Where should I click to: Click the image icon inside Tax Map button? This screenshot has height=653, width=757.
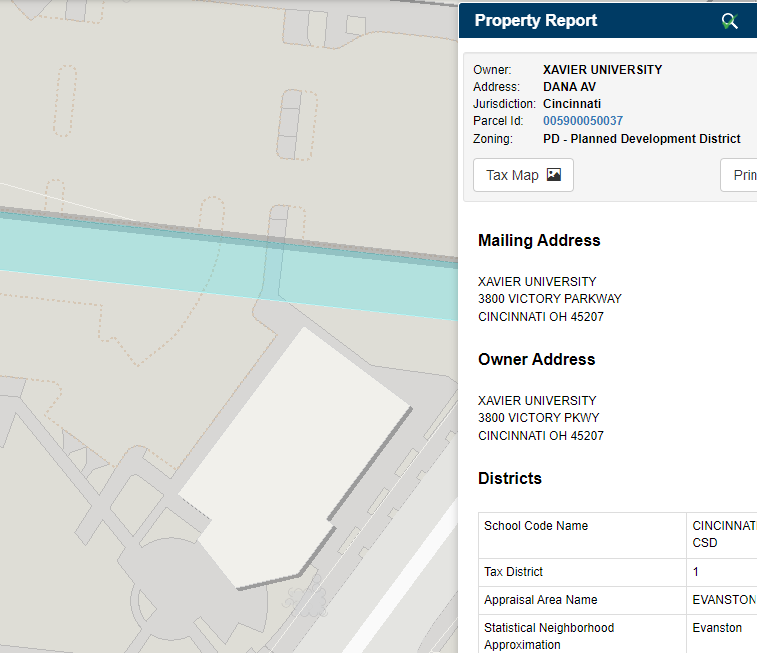[554, 174]
